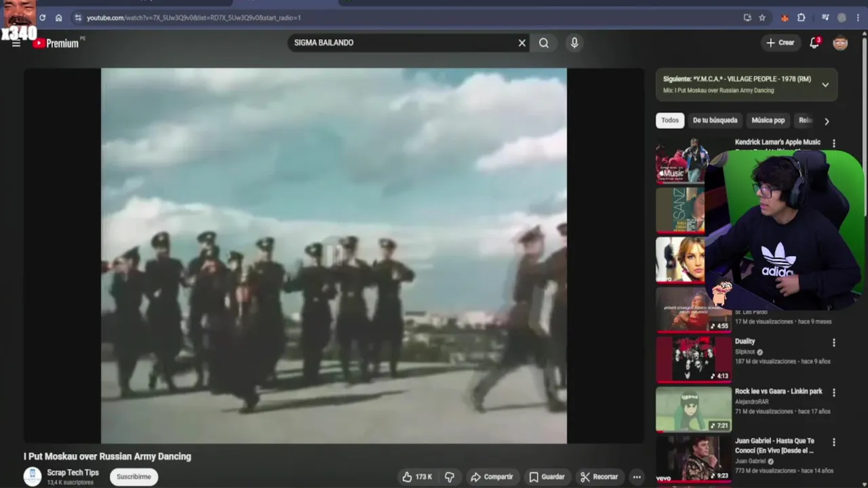Clip video with Recortar button

click(x=599, y=477)
